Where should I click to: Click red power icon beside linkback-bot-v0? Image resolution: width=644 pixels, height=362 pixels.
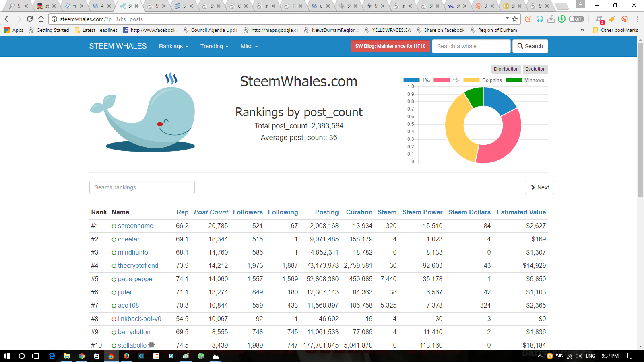tap(114, 319)
